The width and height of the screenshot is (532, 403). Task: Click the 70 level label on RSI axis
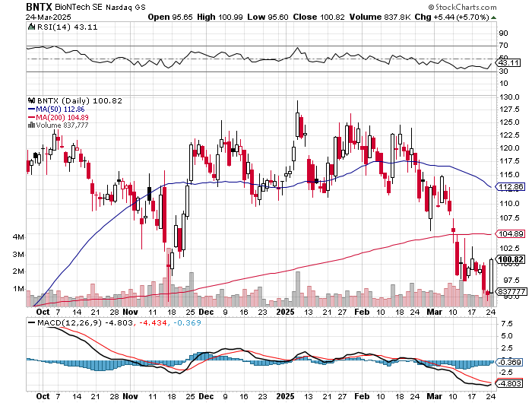(503, 46)
